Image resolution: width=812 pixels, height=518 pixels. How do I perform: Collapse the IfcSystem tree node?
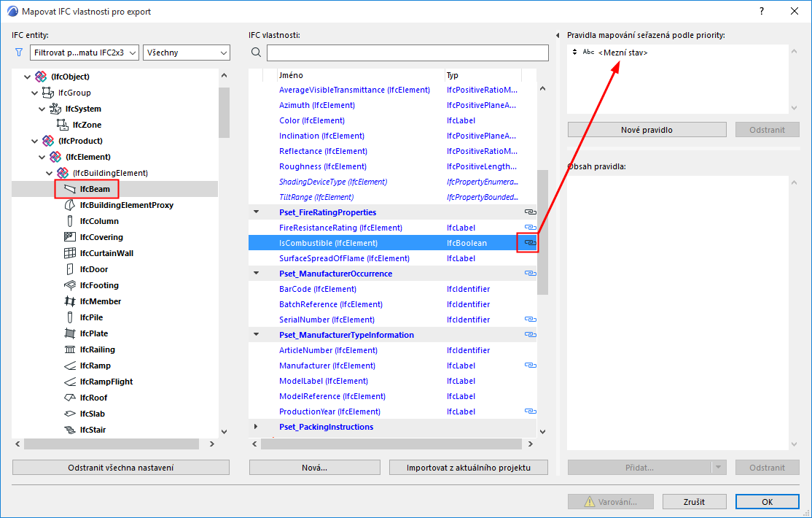pyautogui.click(x=42, y=109)
